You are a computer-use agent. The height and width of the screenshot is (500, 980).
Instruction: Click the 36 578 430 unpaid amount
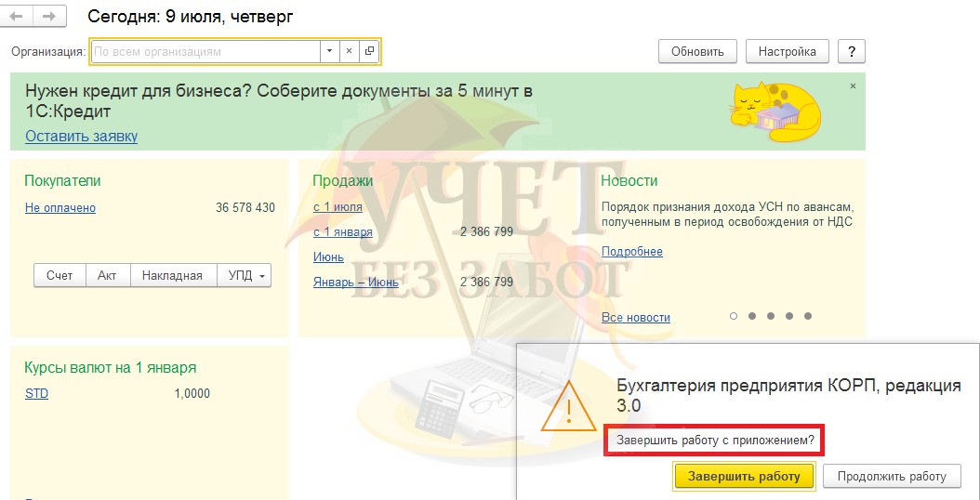(245, 207)
